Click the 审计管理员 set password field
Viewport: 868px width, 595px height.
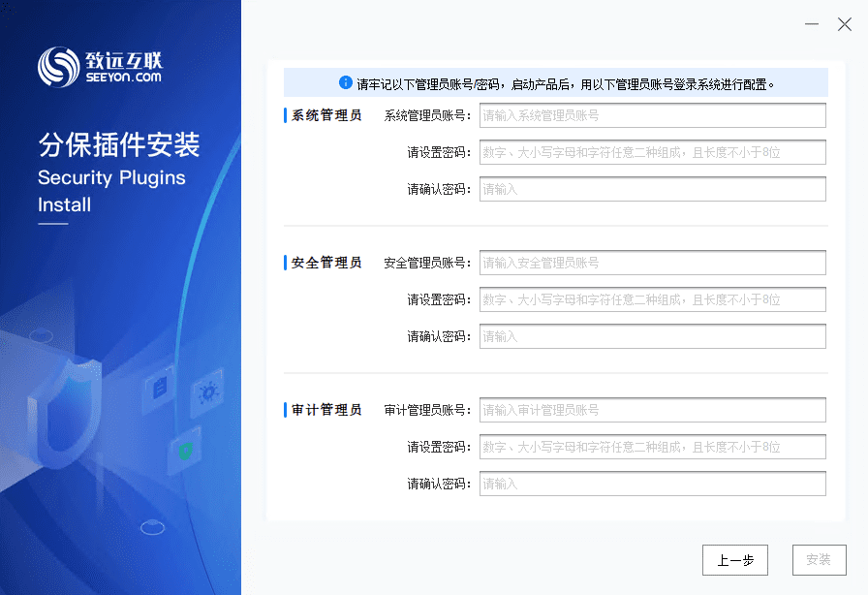pos(653,447)
